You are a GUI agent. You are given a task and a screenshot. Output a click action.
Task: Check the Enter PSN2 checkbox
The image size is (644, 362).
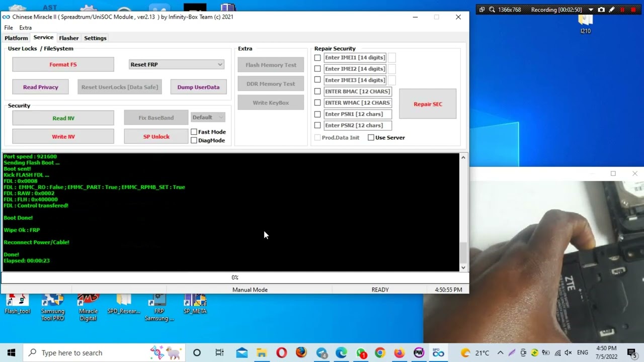pos(317,125)
